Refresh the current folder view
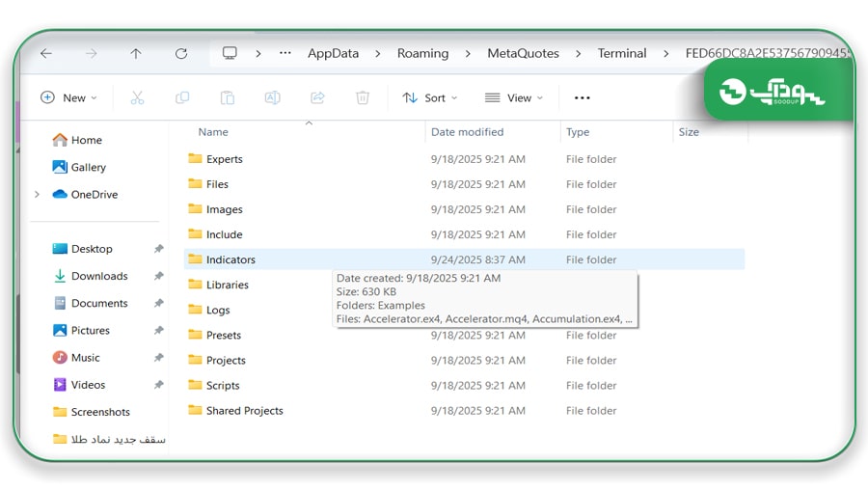The image size is (868, 490). tap(181, 53)
